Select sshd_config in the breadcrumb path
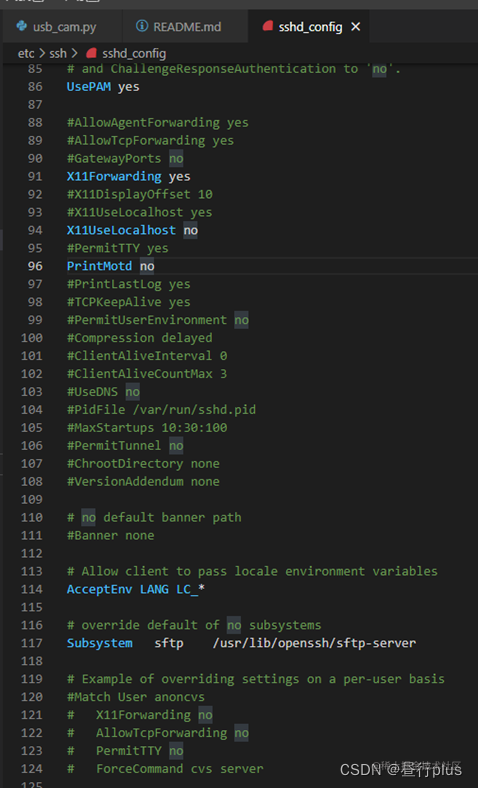The height and width of the screenshot is (788, 478). [x=134, y=53]
